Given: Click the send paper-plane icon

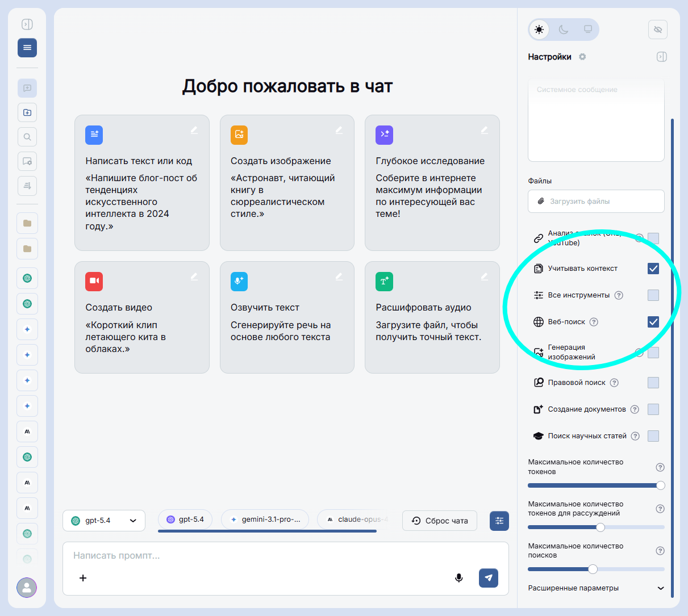Looking at the screenshot, I should 488,578.
